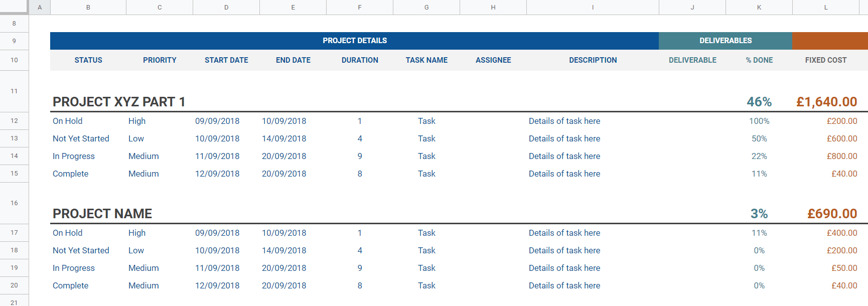Screen dimensions: 868x306
Task: Select the DURATION header cell
Action: point(360,60)
